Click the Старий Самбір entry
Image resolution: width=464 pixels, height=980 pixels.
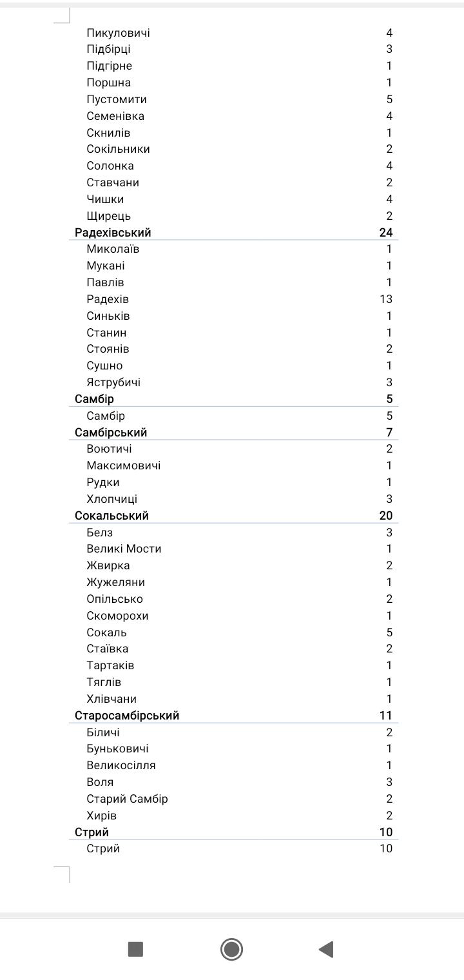click(127, 799)
